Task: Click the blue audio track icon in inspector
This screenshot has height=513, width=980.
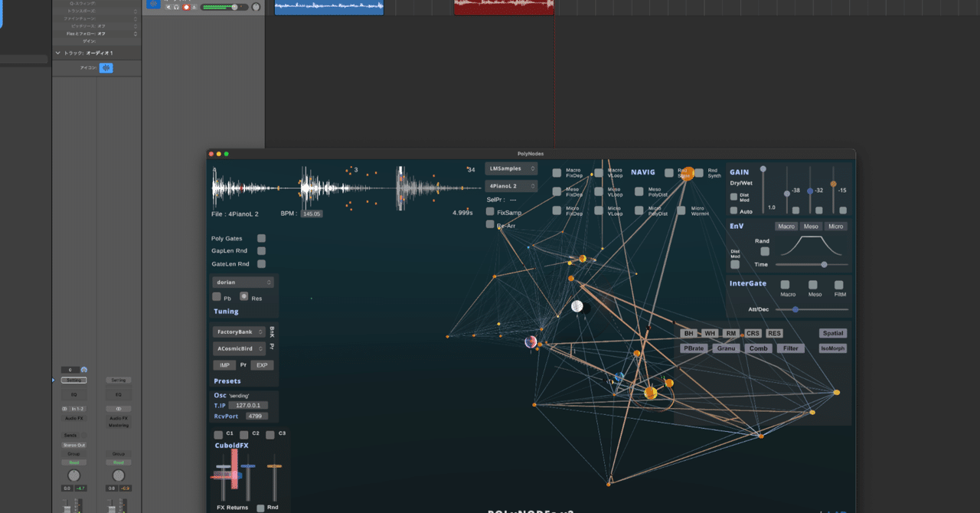Action: (x=106, y=67)
